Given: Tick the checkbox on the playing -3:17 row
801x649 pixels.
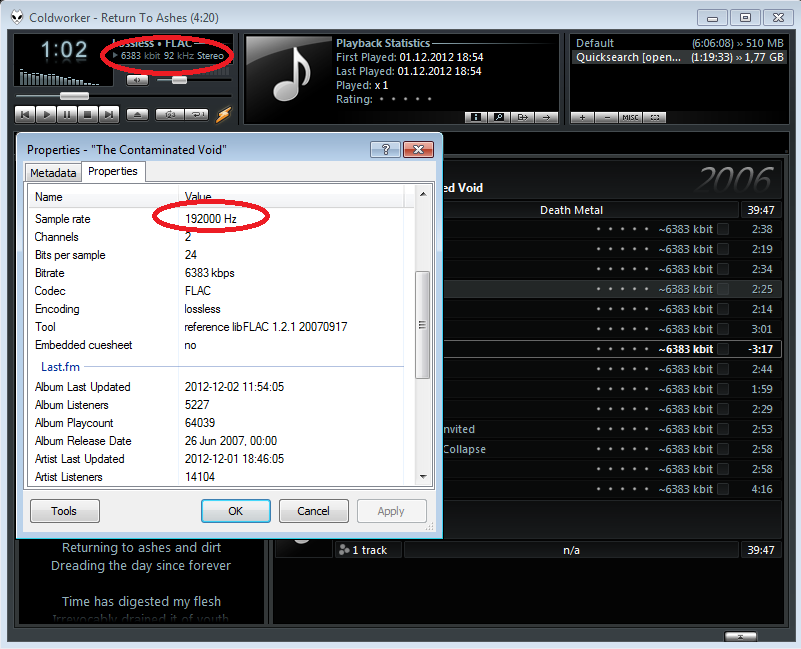Looking at the screenshot, I should [723, 349].
